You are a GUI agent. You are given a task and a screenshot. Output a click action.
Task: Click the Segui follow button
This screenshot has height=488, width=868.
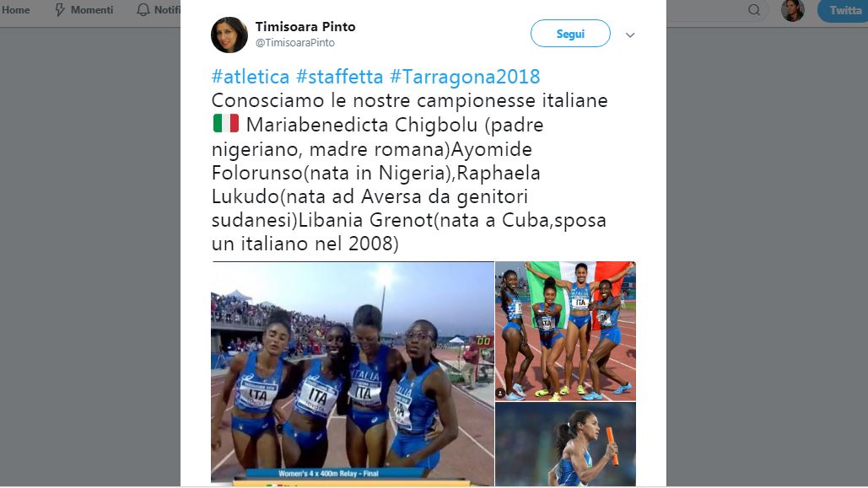[570, 34]
